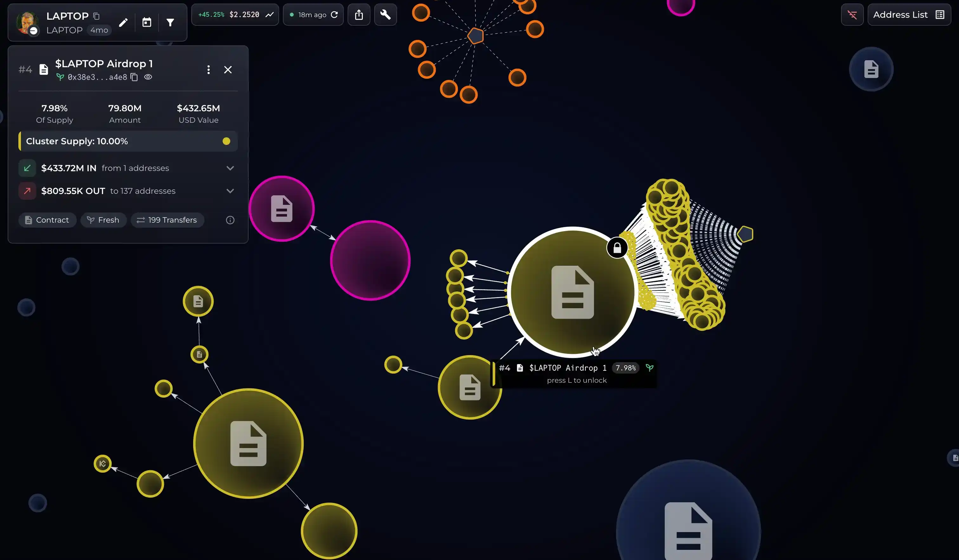Click the document icon beside $LAPTOP Airdrop 1
The height and width of the screenshot is (560, 959).
coord(44,69)
